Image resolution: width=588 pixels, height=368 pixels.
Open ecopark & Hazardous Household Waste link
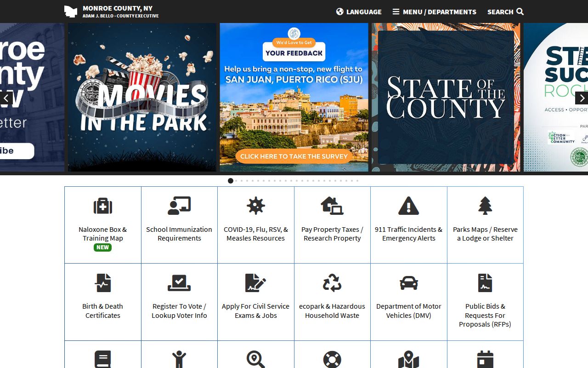(x=332, y=311)
